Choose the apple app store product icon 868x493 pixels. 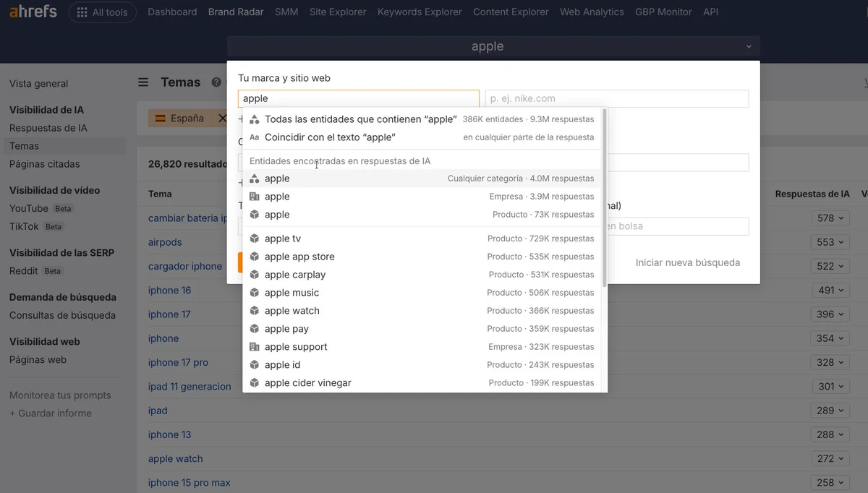(254, 257)
